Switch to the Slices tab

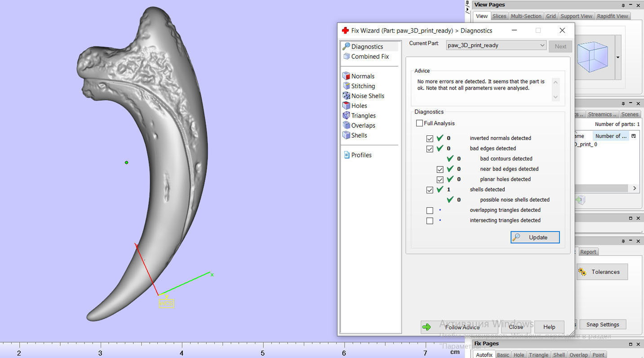(x=499, y=16)
